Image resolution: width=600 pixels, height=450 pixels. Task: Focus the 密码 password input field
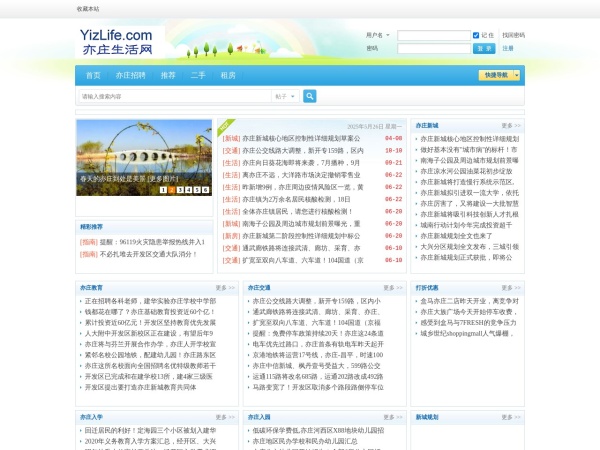tap(434, 48)
